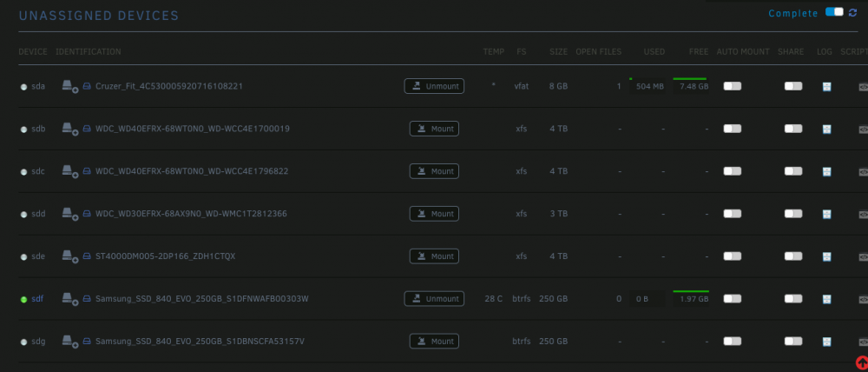The height and width of the screenshot is (372, 868).
Task: Open script icon for sdc row
Action: 863,172
